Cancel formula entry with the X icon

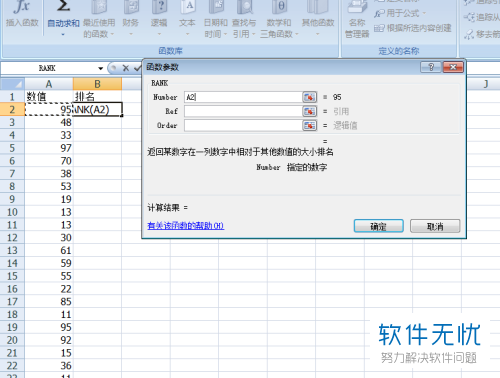coord(126,68)
